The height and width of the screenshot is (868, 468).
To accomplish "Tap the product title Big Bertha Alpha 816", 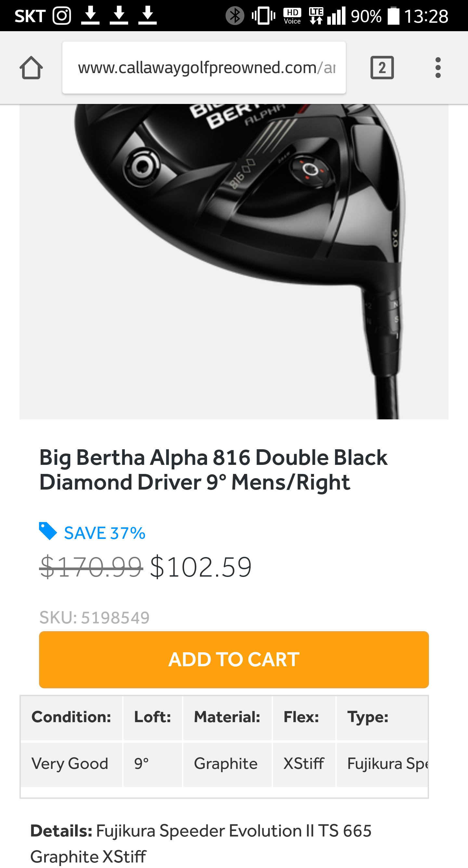I will tap(213, 470).
